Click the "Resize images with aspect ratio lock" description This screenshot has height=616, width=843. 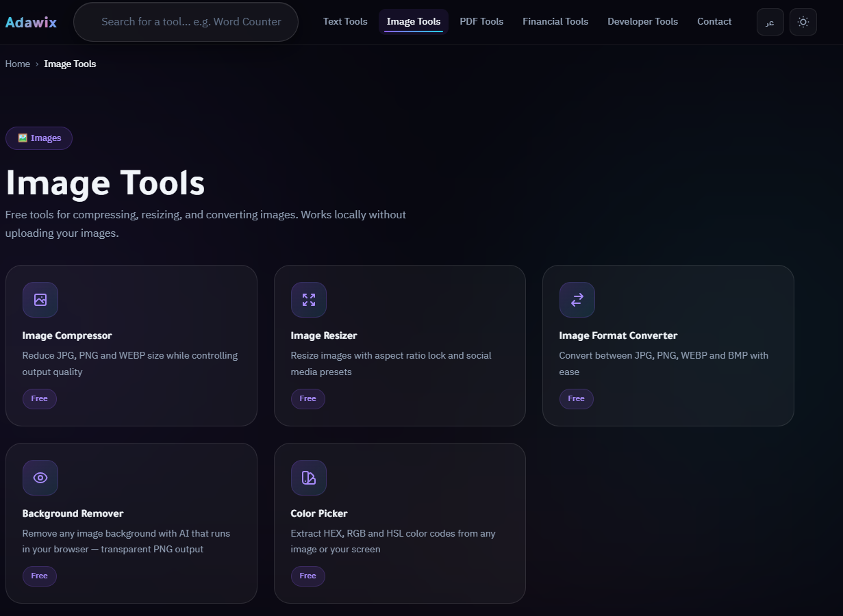point(391,363)
